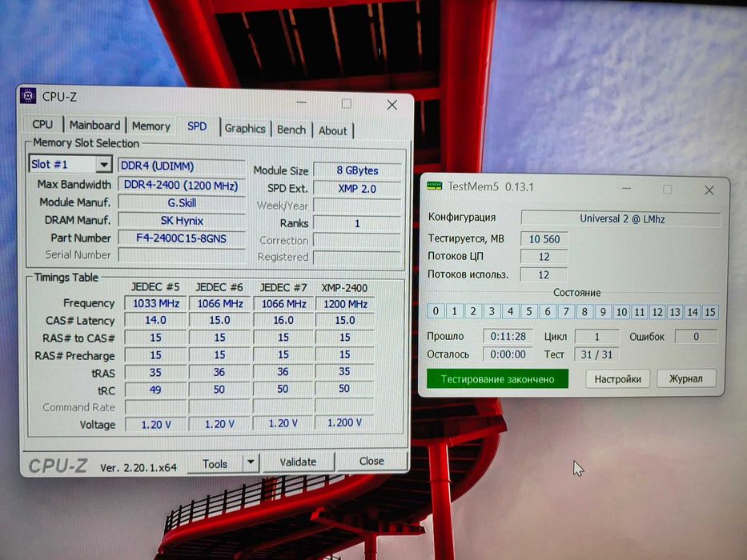Click the remaining time 0:00:00 field
Viewport: 747px width, 560px height.
pos(508,354)
